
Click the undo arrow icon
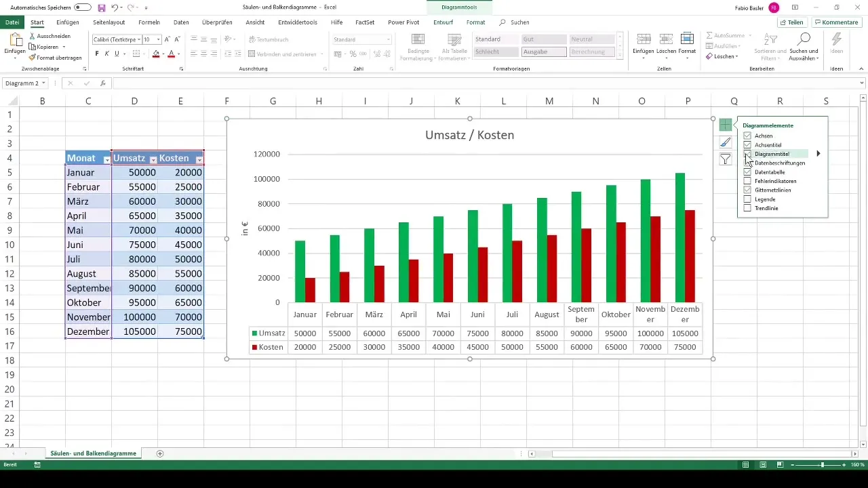[x=116, y=7]
